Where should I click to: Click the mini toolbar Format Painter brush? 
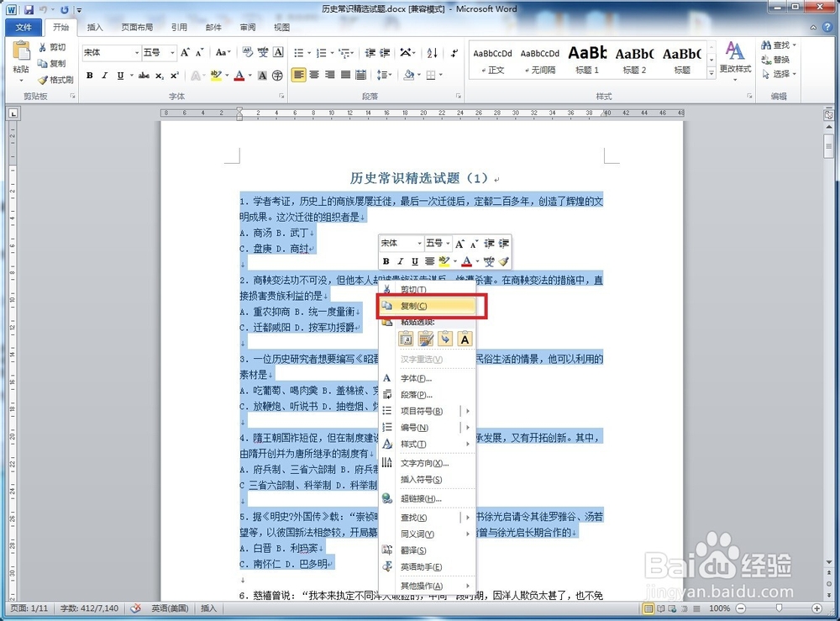coord(503,261)
